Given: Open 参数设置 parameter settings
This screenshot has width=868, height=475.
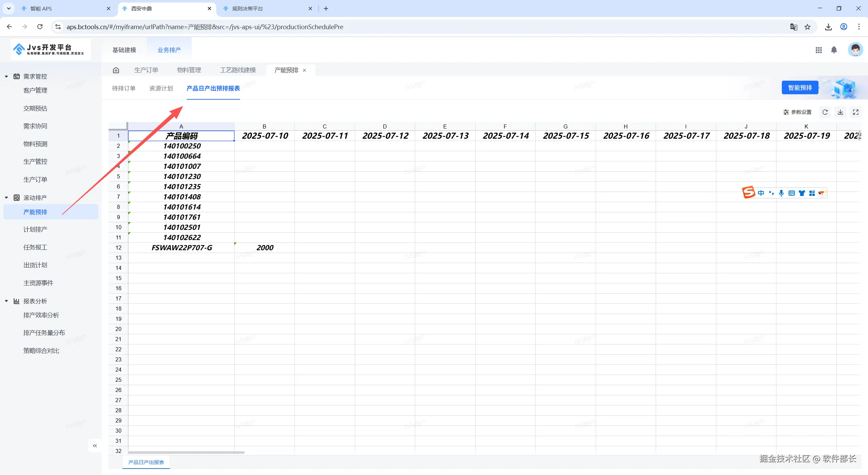Looking at the screenshot, I should 797,112.
